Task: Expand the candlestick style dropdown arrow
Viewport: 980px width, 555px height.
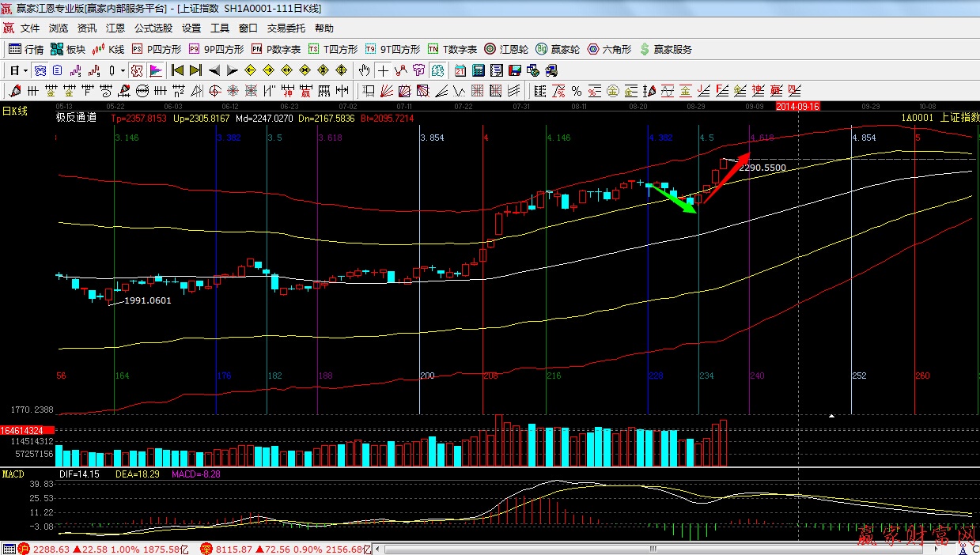Action: (x=123, y=70)
